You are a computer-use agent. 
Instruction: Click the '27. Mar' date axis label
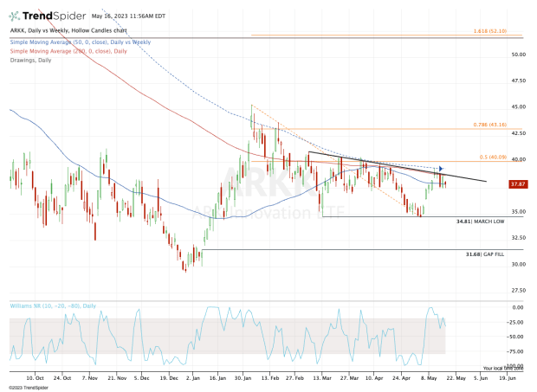(349, 378)
